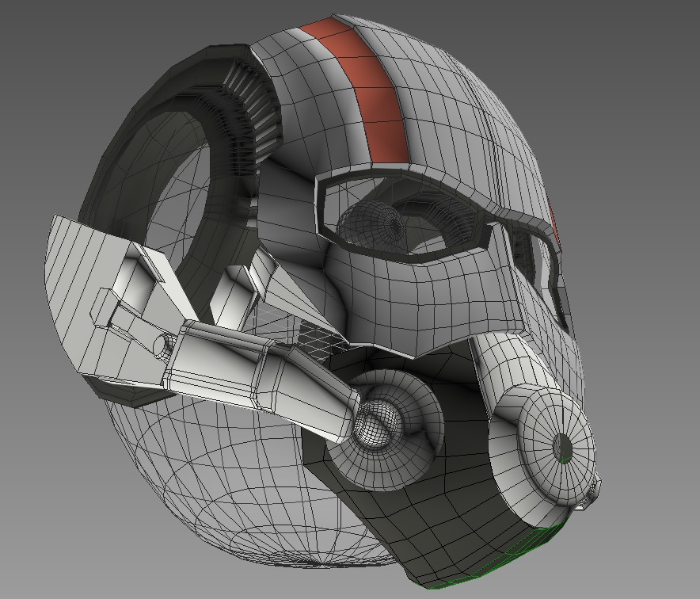This screenshot has height=599, width=700.
Task: Click the flat striped wing panel of the antenna
Action: coord(87,295)
